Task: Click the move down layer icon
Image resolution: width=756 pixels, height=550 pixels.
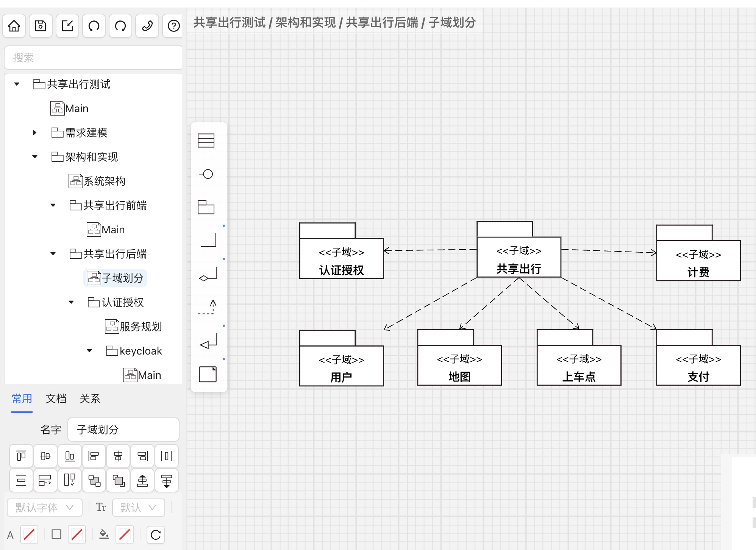Action: [x=167, y=480]
